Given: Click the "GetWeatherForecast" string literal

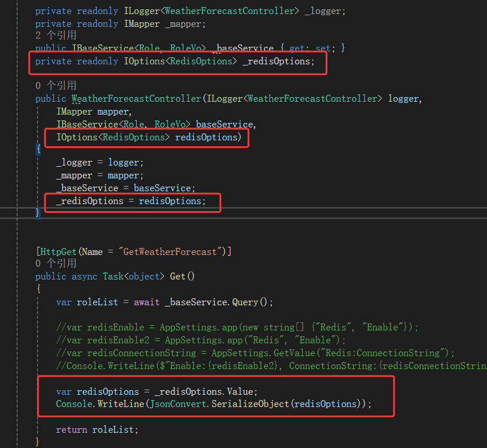Looking at the screenshot, I should (x=170, y=252).
